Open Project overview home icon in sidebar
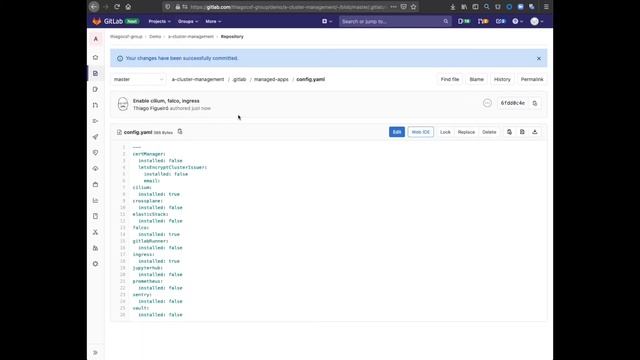The image size is (640, 360). [96, 58]
